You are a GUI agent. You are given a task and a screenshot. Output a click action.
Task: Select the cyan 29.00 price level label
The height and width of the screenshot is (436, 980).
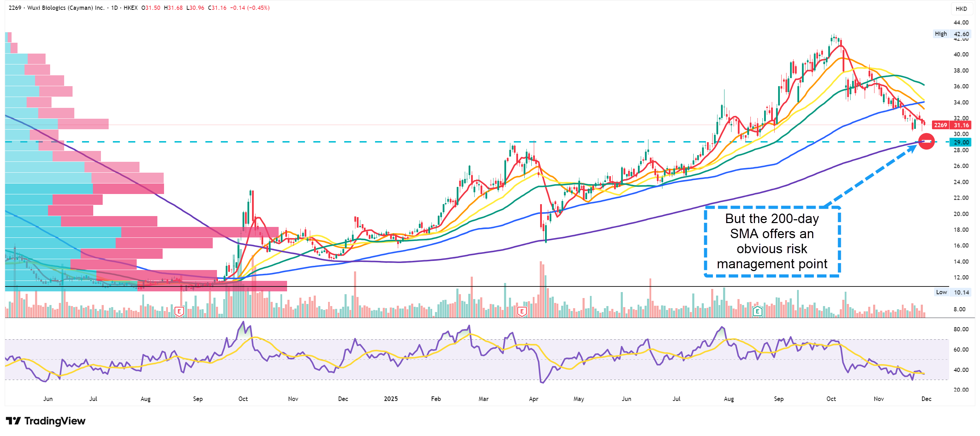tap(961, 142)
